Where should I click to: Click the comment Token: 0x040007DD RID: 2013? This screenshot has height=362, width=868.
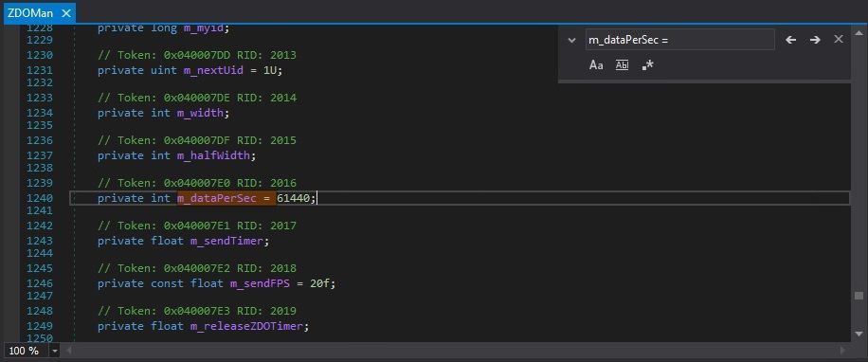[x=196, y=55]
